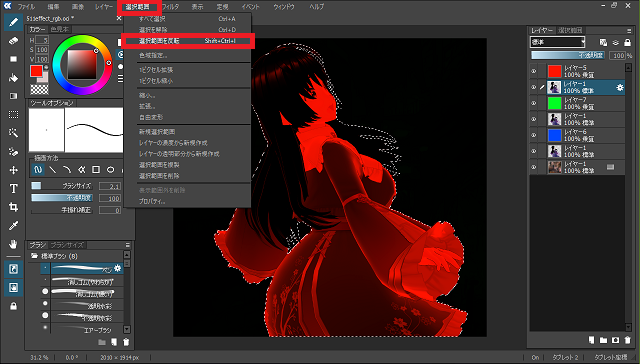The height and width of the screenshot is (364, 640).
Task: Click the transparent color checker swatch
Action: [x=40, y=89]
